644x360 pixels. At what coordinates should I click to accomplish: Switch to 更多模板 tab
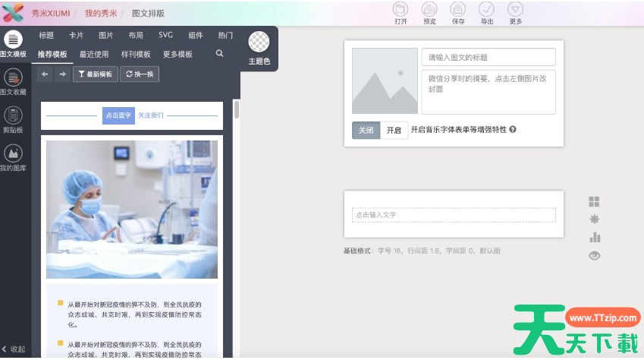pyautogui.click(x=177, y=55)
